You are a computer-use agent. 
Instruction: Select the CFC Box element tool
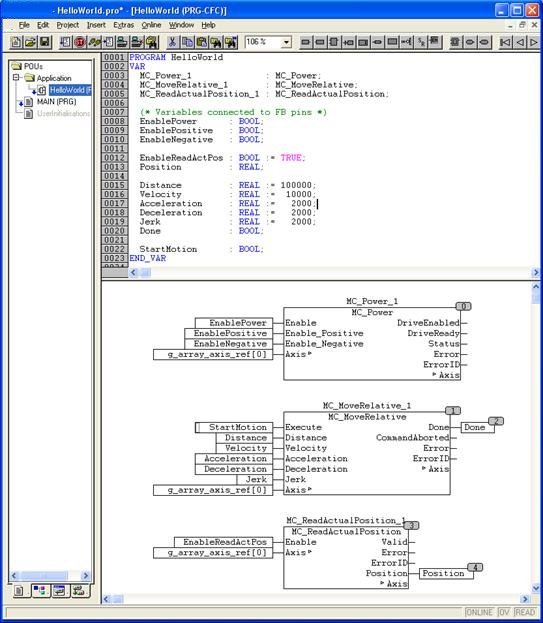(334, 42)
